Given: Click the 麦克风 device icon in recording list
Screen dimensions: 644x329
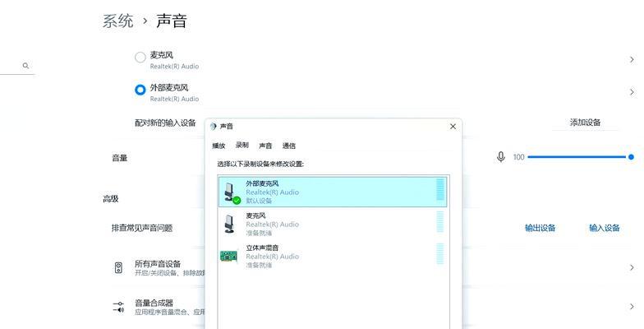Looking at the screenshot, I should pyautogui.click(x=230, y=224).
